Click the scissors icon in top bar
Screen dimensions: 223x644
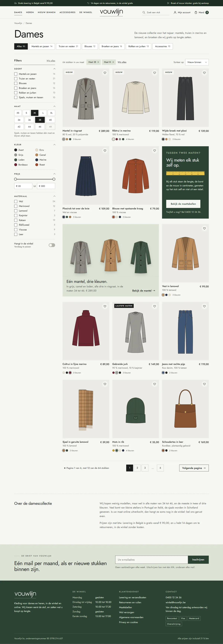[168, 3]
